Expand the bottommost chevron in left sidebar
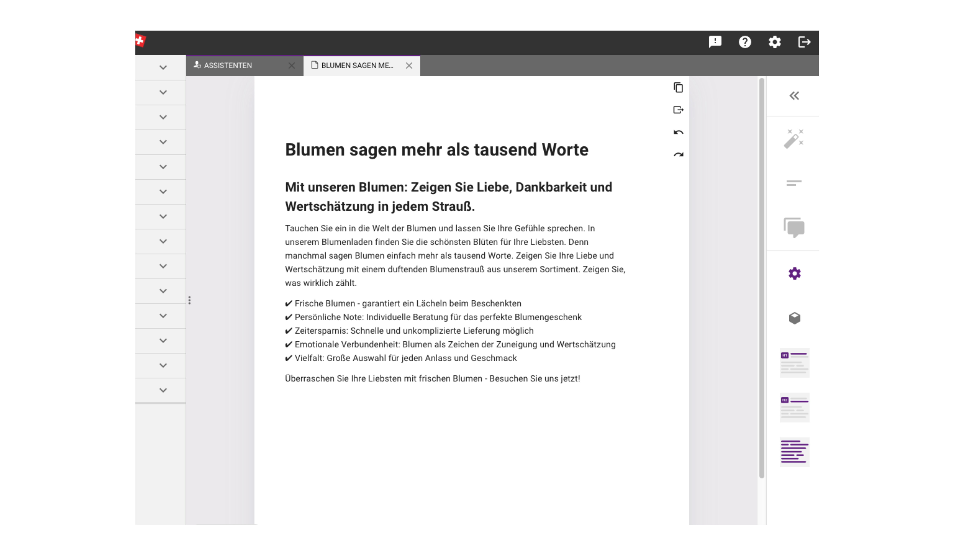Image resolution: width=980 pixels, height=551 pixels. (163, 391)
